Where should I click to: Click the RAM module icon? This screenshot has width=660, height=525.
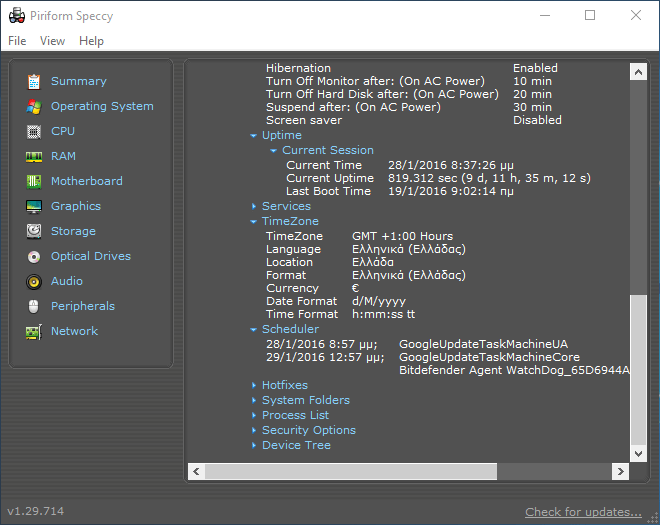click(34, 157)
